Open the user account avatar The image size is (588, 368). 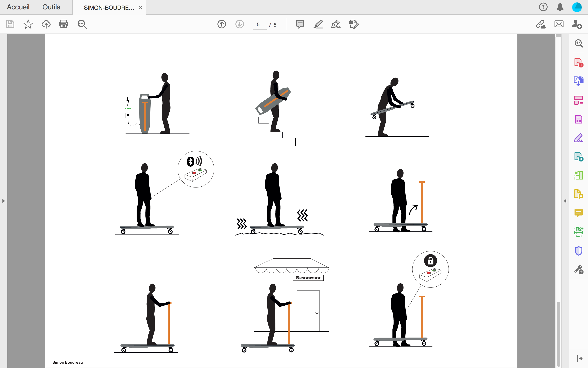pyautogui.click(x=577, y=7)
